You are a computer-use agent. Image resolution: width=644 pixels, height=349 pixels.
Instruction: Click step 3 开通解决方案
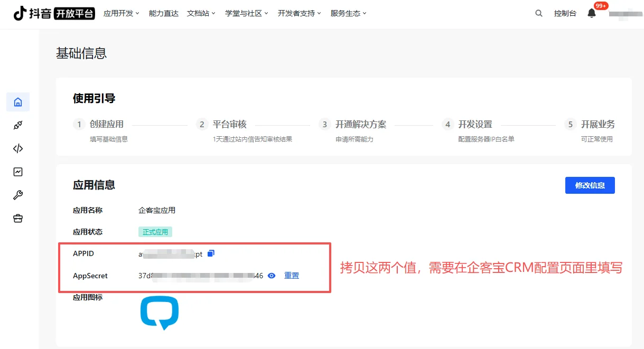point(361,125)
